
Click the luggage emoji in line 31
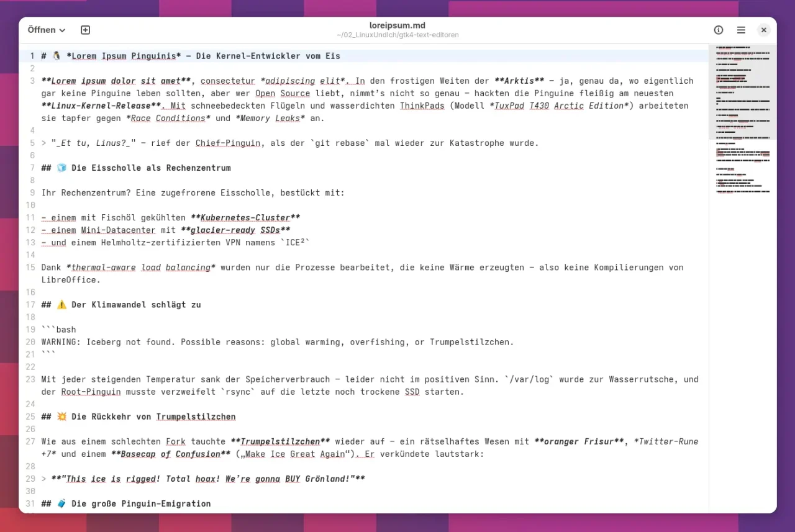(x=61, y=503)
